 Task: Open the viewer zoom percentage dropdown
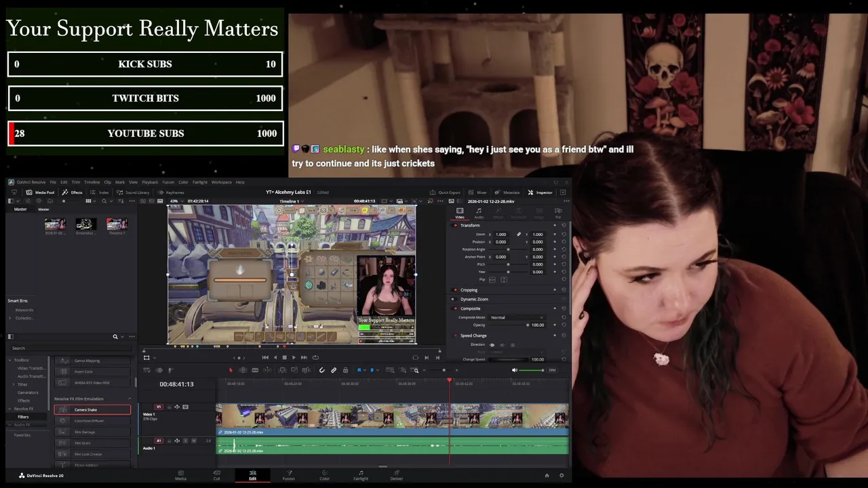(x=177, y=201)
